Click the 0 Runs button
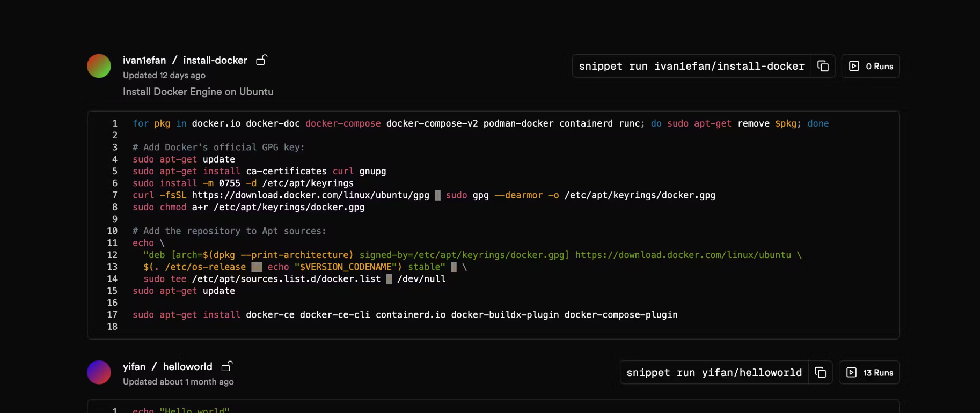This screenshot has width=980, height=413. coord(871,66)
